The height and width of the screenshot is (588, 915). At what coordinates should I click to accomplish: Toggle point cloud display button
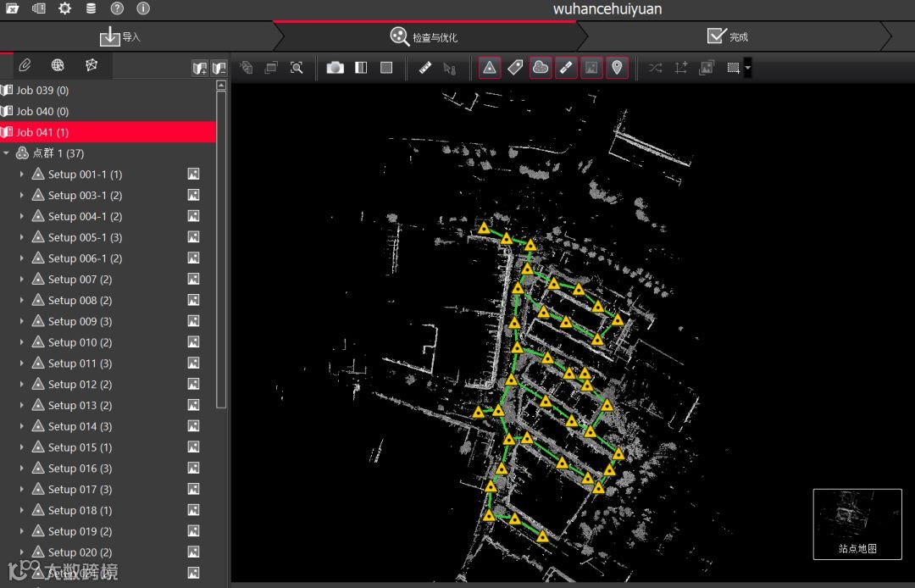[541, 68]
